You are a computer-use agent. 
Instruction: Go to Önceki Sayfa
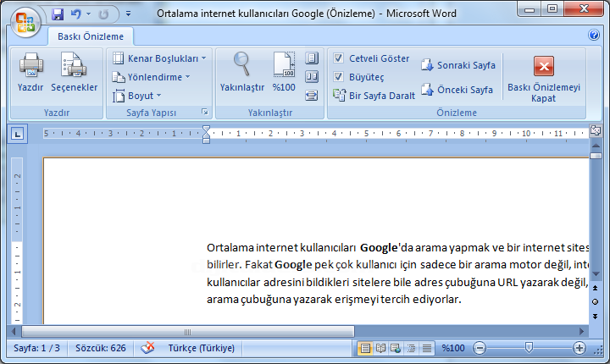tap(457, 90)
